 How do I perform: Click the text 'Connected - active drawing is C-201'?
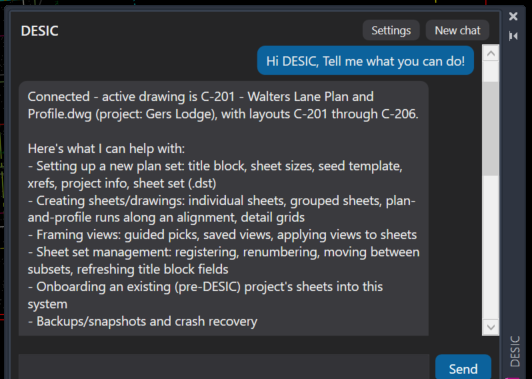(x=131, y=97)
